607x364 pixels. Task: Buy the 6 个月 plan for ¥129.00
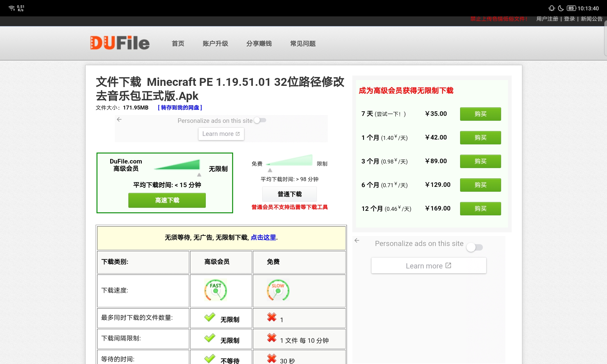click(x=480, y=185)
